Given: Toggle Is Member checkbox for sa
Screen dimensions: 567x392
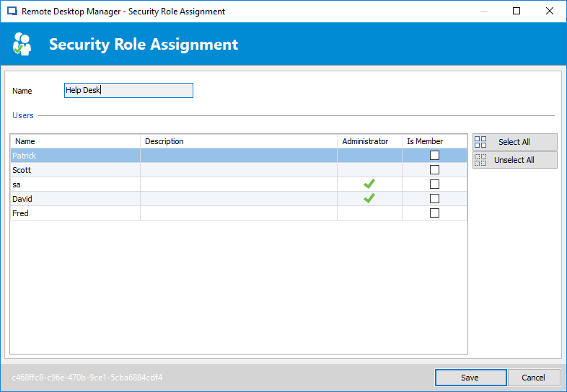Looking at the screenshot, I should pyautogui.click(x=434, y=184).
